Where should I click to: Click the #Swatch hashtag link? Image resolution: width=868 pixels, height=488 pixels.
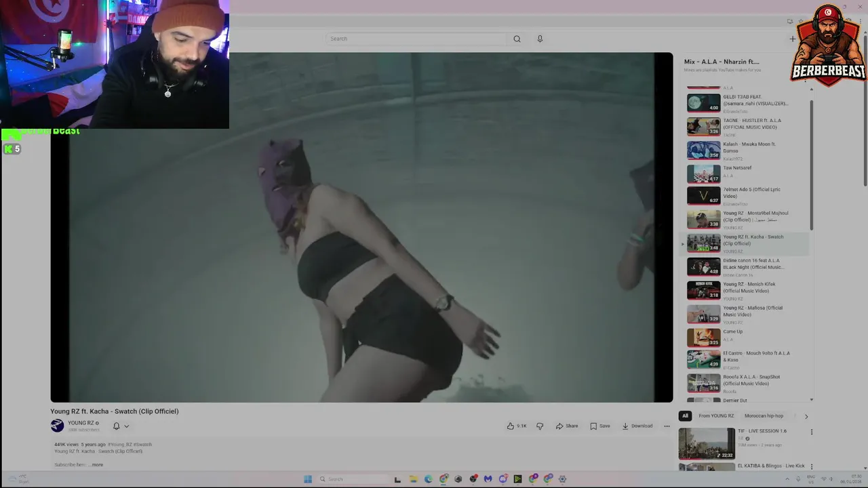click(x=142, y=445)
